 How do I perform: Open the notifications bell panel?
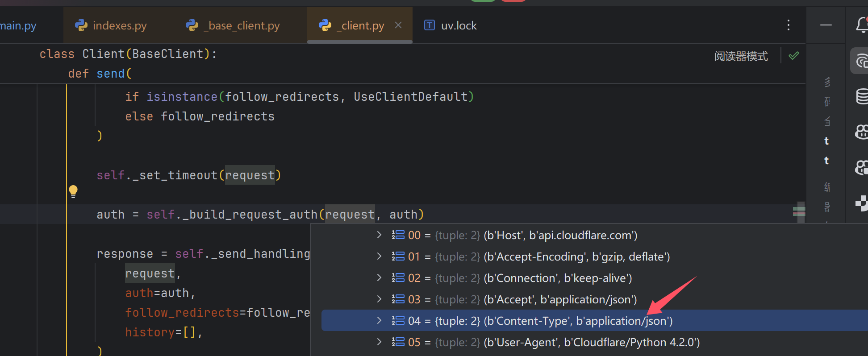click(x=862, y=25)
